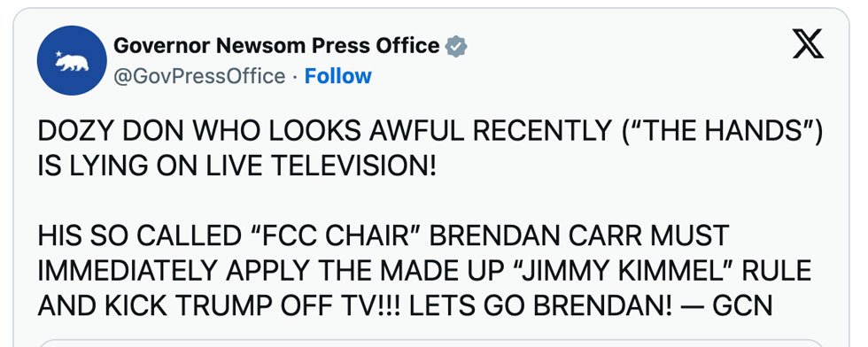
Task: Open the X logo link
Action: [808, 45]
